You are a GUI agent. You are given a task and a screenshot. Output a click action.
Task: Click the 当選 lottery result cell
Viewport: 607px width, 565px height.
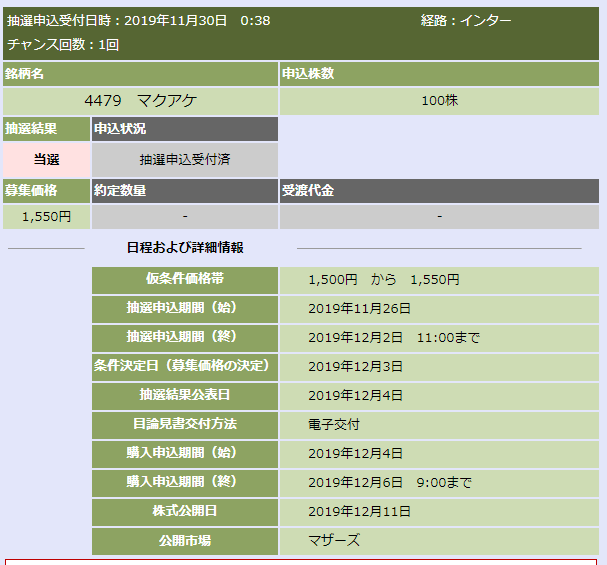pyautogui.click(x=46, y=160)
